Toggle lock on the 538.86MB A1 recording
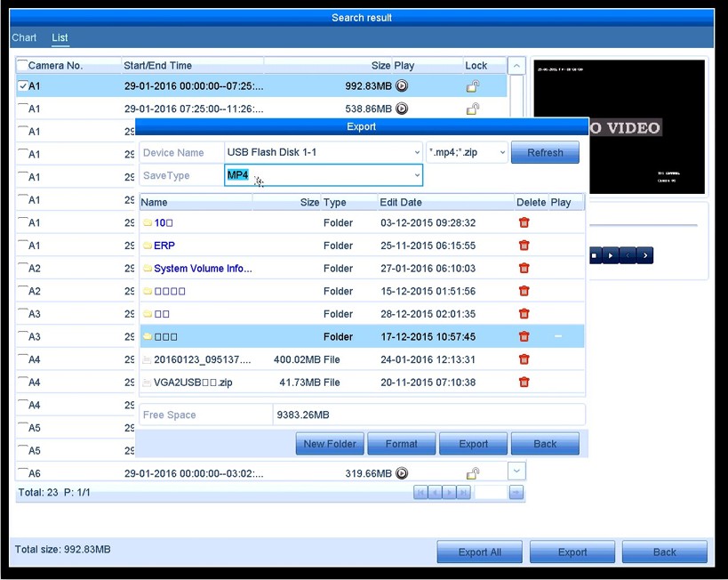The height and width of the screenshot is (580, 728). pyautogui.click(x=473, y=109)
